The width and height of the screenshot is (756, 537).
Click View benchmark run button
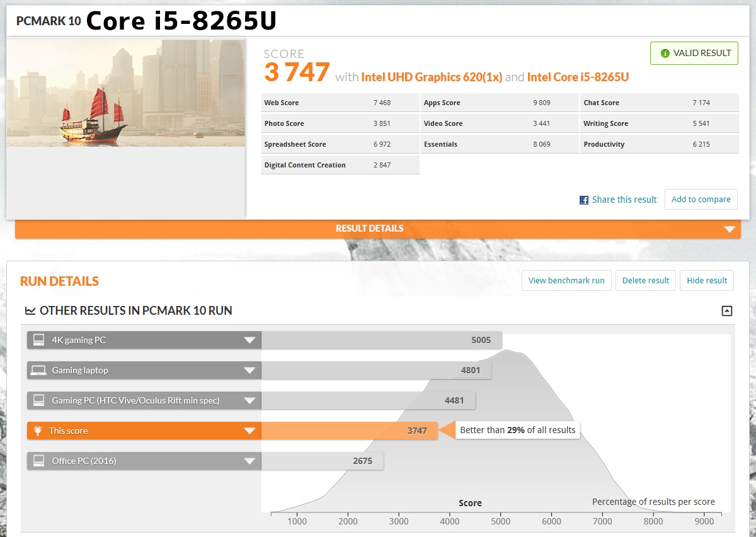[566, 281]
